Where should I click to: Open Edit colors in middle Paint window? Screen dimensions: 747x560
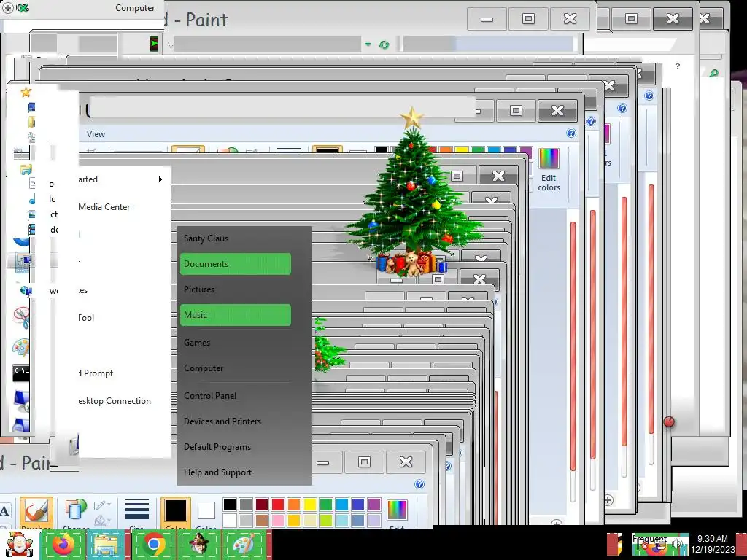pos(549,169)
